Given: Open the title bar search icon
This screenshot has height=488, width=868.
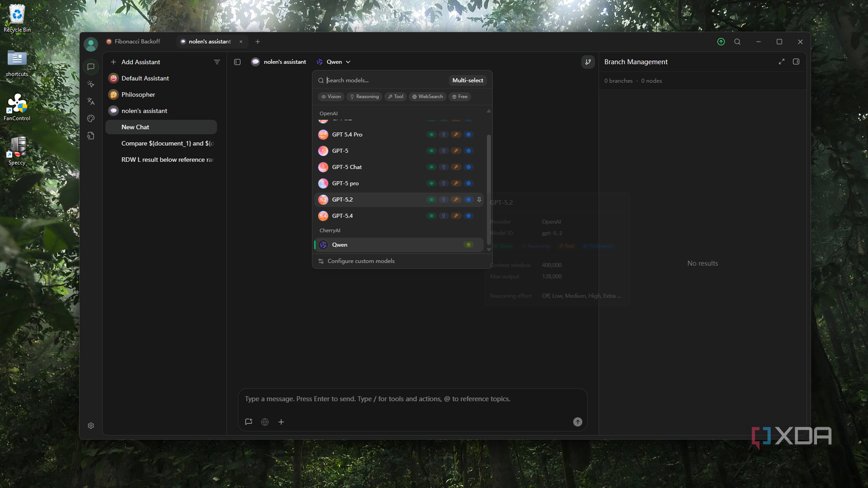Looking at the screenshot, I should coord(737,42).
